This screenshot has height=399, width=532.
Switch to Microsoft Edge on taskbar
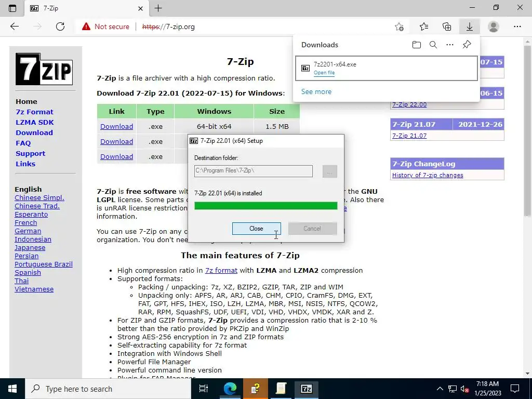(x=230, y=389)
